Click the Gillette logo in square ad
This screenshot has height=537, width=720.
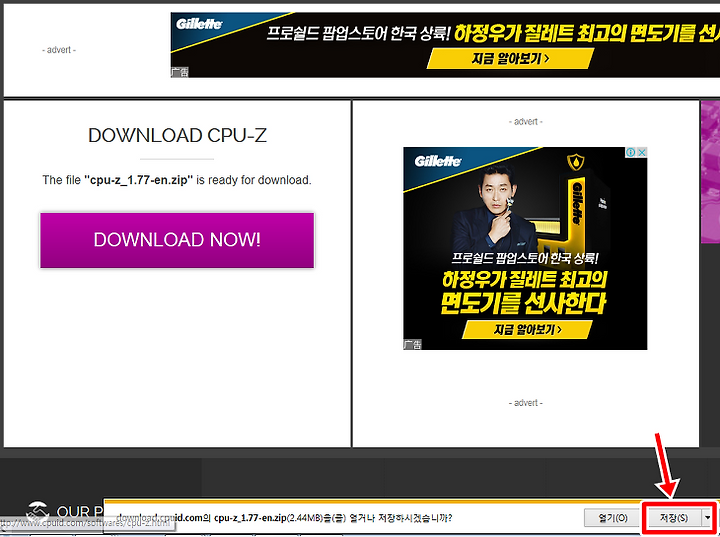tap(438, 161)
